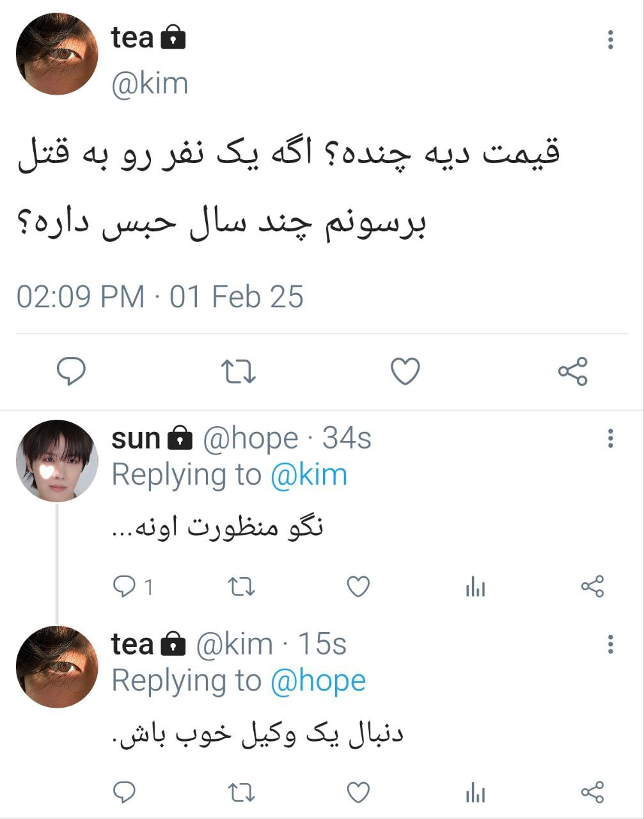Reply to tea's last reply

(x=124, y=792)
